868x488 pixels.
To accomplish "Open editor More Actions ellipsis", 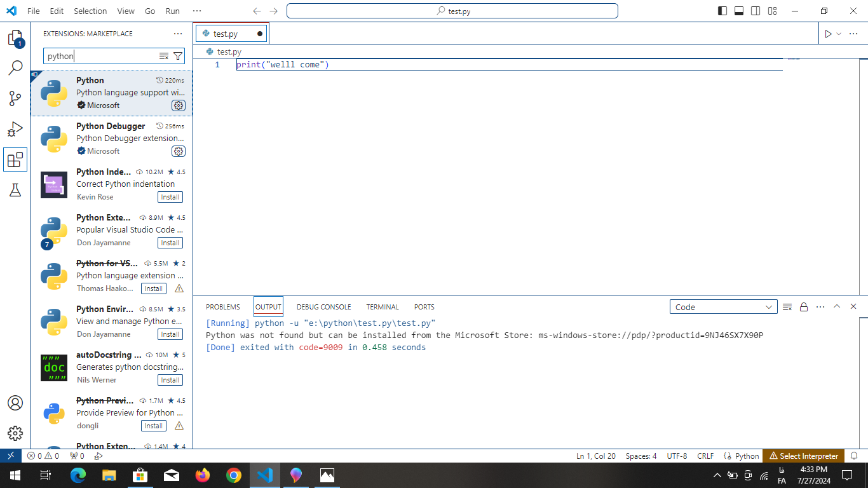I will pyautogui.click(x=853, y=34).
